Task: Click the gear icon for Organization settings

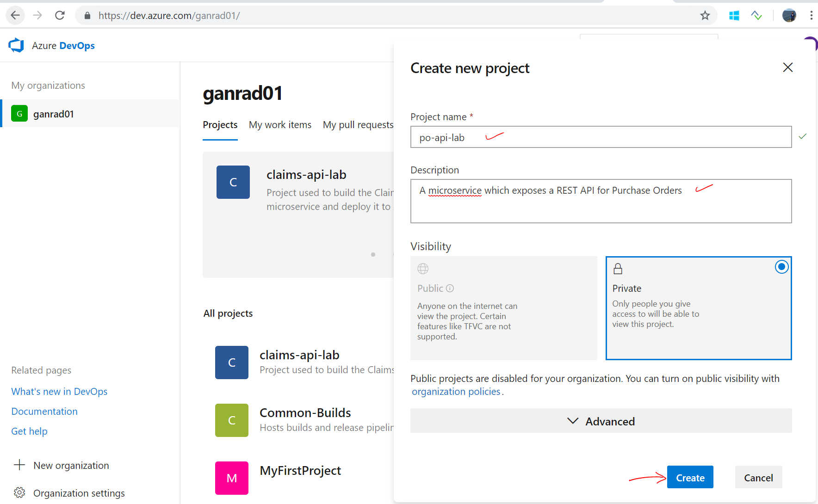Action: pyautogui.click(x=19, y=492)
